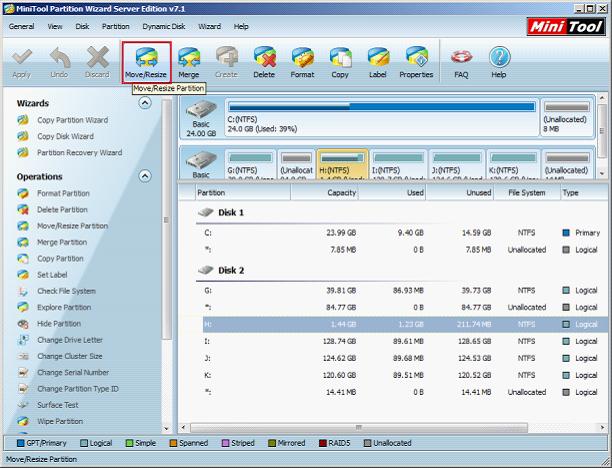Select the 84.77 GB unallocated row
Screen dimensions: 612x468
coord(405,308)
